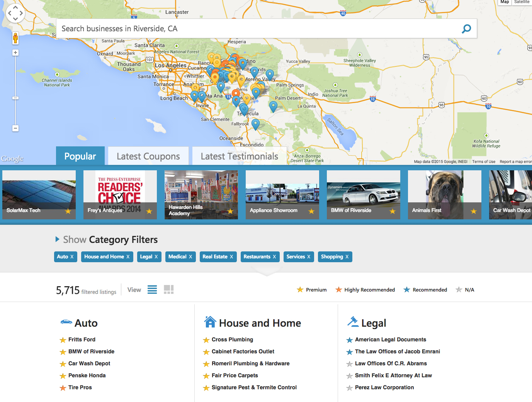532x402 pixels.
Task: Click the Terms of Use map link
Action: pyautogui.click(x=484, y=162)
